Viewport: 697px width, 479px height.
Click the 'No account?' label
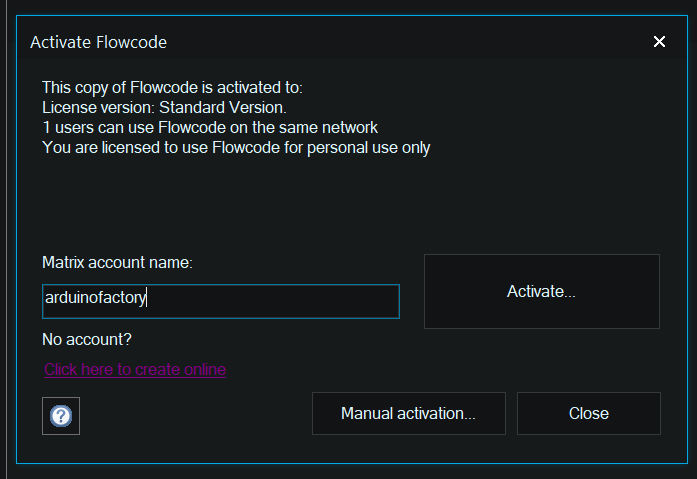pyautogui.click(x=87, y=340)
